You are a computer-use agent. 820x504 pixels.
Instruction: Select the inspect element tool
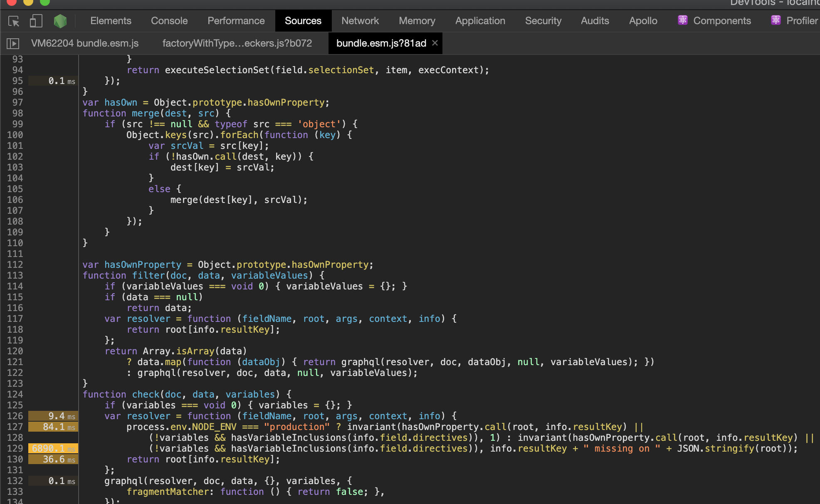pyautogui.click(x=13, y=21)
